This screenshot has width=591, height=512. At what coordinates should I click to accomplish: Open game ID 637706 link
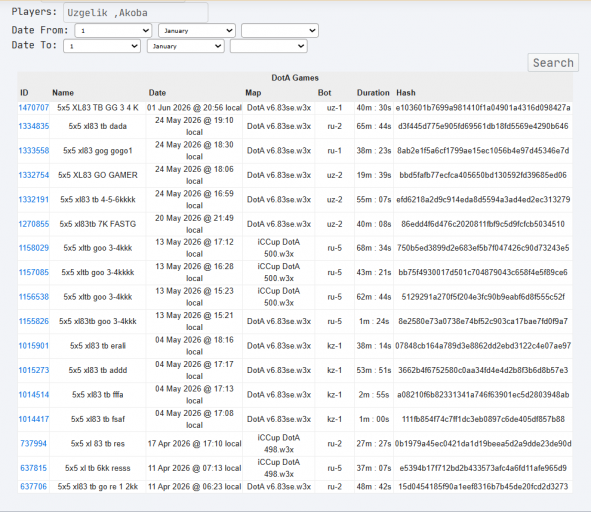click(x=34, y=486)
